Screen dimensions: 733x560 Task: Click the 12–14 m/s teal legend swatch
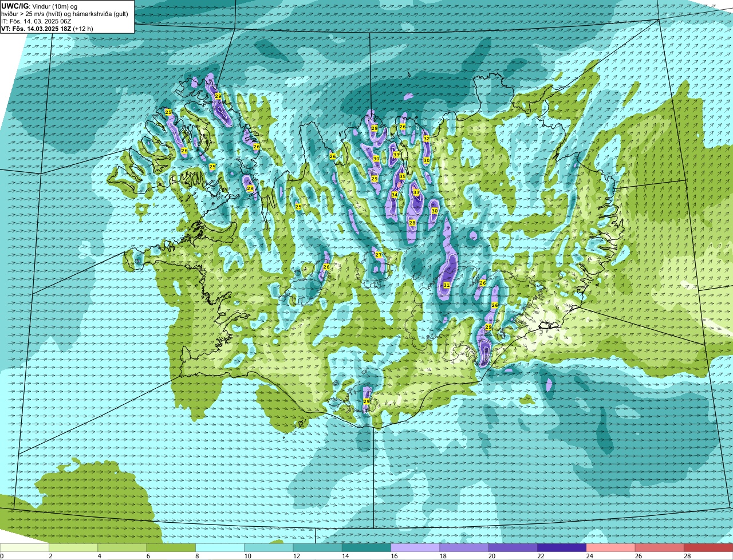point(318,548)
